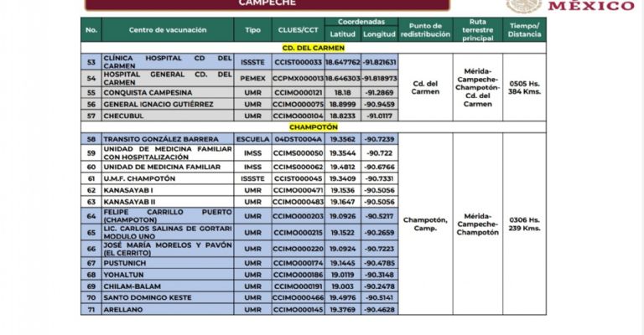The height and width of the screenshot is (335, 644).
Task: Select 'GENERAL IGNACIO GUTIÉRREZ' cell
Action: coord(168,104)
